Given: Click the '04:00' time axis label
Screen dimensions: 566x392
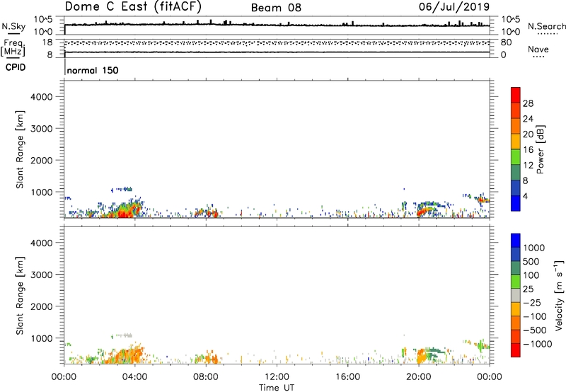Looking at the screenshot, I should pyautogui.click(x=134, y=377).
